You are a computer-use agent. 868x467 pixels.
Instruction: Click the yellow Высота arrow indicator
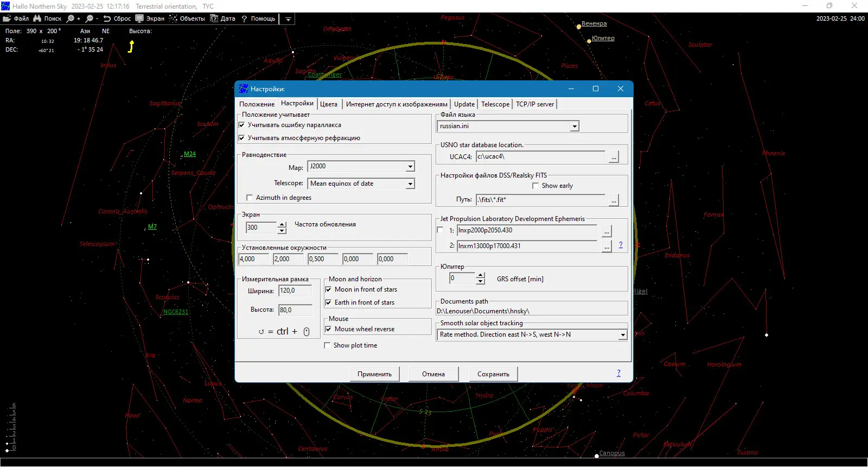point(131,47)
